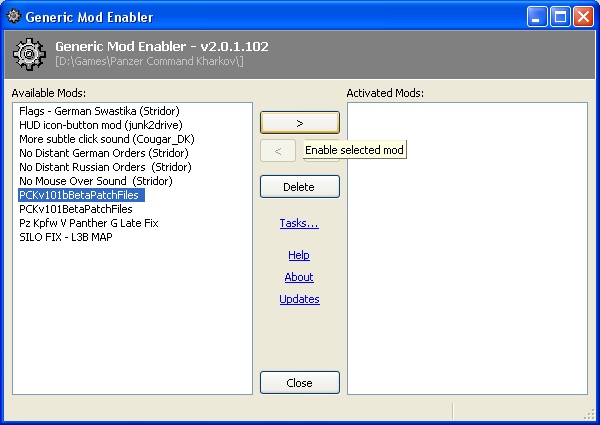Select HUD icon-button mod (junk2drive)
This screenshot has width=600, height=425.
(101, 125)
